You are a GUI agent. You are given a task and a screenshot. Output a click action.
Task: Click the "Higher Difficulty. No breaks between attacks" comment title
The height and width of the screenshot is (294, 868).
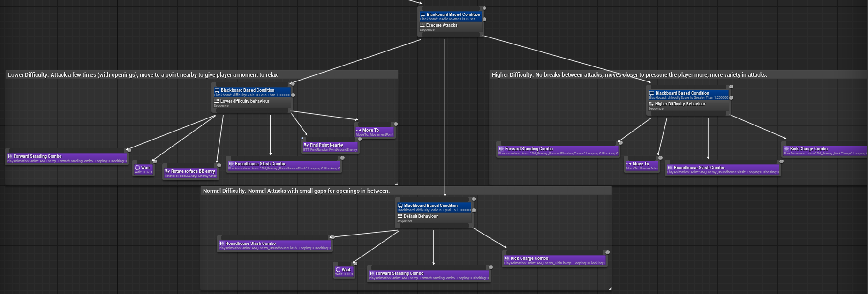629,75
